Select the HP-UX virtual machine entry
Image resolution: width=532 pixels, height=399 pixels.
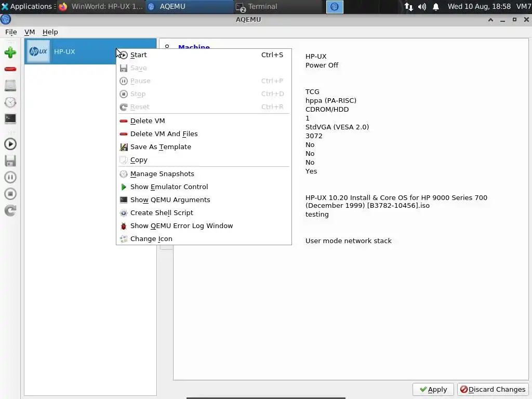[x=90, y=51]
